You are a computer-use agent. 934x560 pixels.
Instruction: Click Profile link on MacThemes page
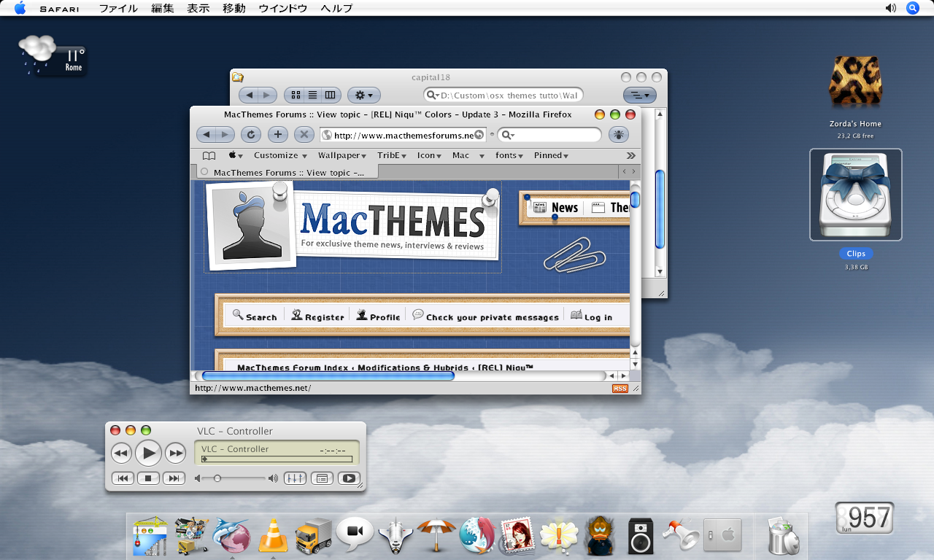378,316
